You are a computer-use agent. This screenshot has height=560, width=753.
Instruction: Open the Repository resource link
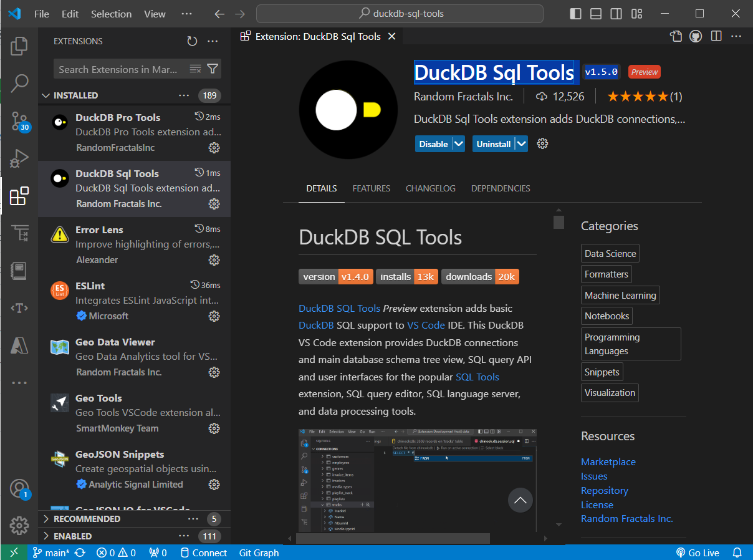pos(605,490)
